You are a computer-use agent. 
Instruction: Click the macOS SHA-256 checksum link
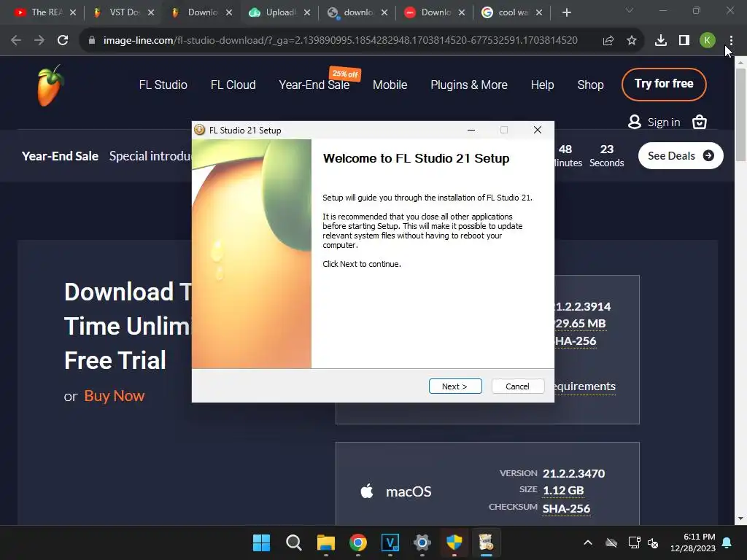pyautogui.click(x=566, y=508)
